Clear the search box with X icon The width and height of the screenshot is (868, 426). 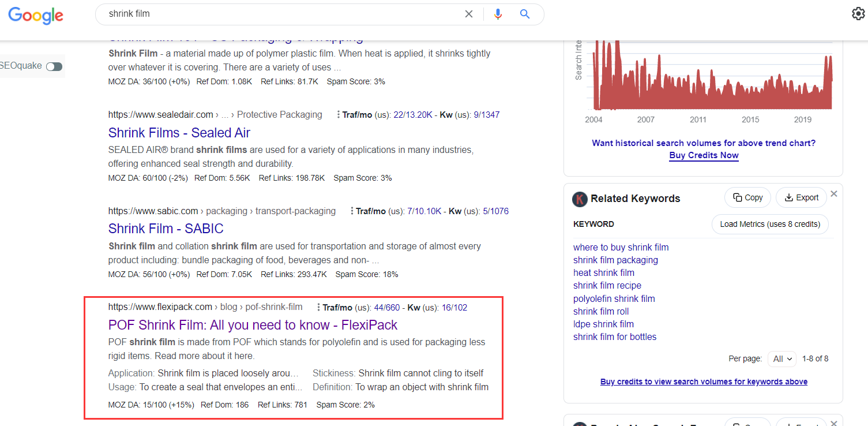pyautogui.click(x=469, y=14)
